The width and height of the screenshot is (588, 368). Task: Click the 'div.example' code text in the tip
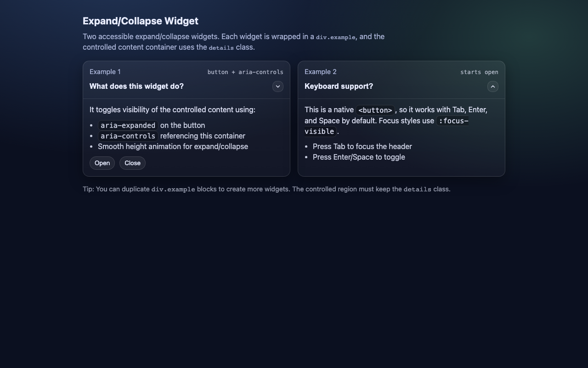(x=173, y=189)
